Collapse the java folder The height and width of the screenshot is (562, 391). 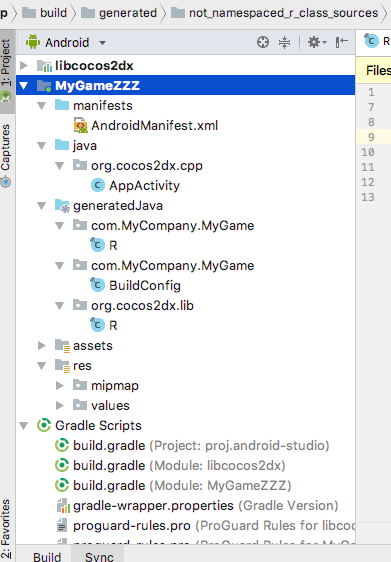(42, 146)
